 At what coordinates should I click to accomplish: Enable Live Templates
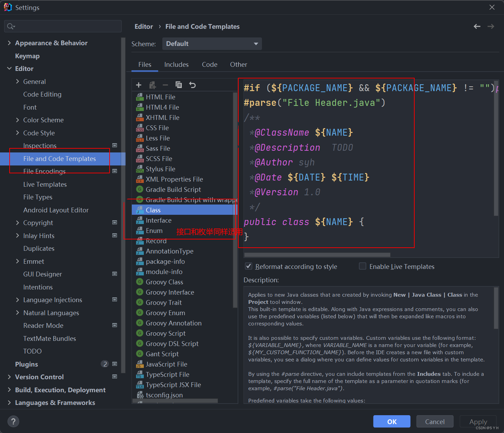[362, 266]
